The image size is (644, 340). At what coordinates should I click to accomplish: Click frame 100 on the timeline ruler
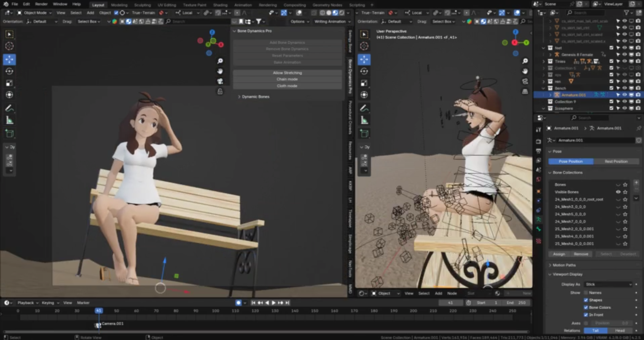click(215, 311)
